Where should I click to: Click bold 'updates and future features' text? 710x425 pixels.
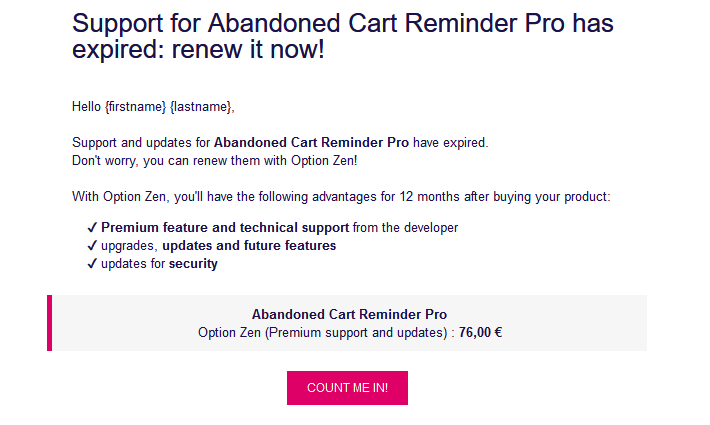point(249,246)
